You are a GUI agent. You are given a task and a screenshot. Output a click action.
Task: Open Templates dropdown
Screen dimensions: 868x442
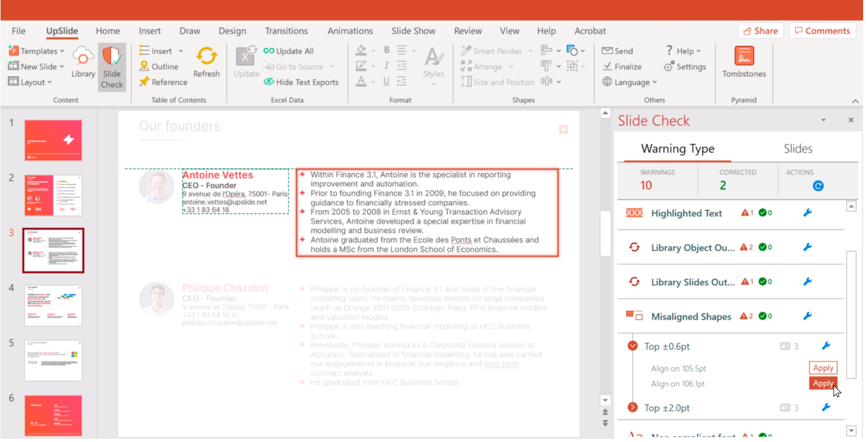coord(36,51)
